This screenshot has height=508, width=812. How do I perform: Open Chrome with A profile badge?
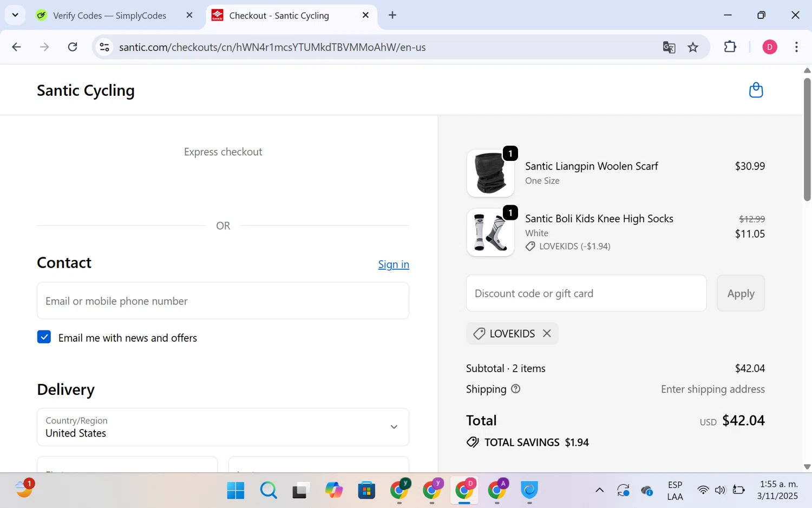(497, 490)
